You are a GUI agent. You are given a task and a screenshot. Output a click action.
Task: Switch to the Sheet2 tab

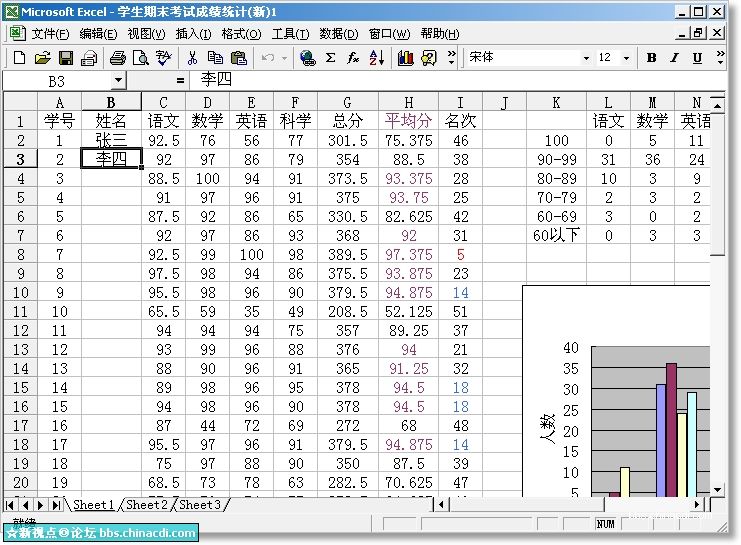146,505
